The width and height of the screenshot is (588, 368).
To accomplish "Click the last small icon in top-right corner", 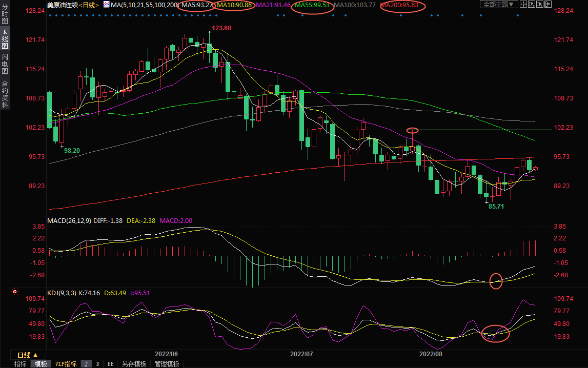I will (548, 5).
